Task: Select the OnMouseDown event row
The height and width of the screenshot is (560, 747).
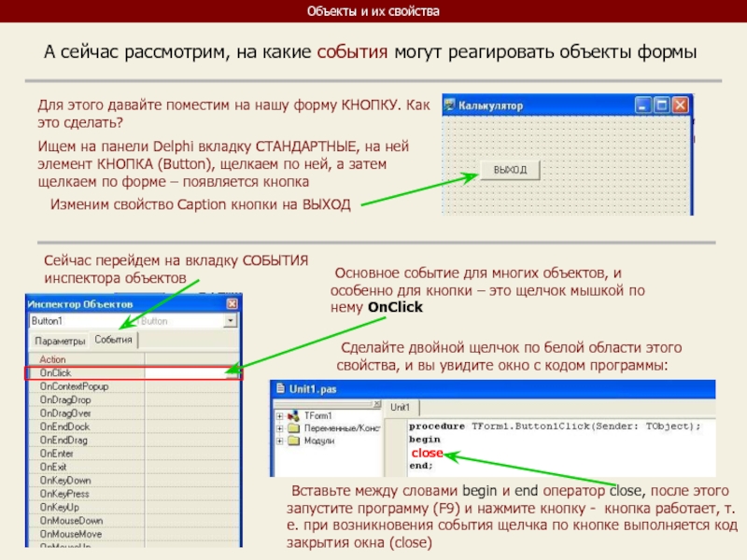Action: click(71, 520)
